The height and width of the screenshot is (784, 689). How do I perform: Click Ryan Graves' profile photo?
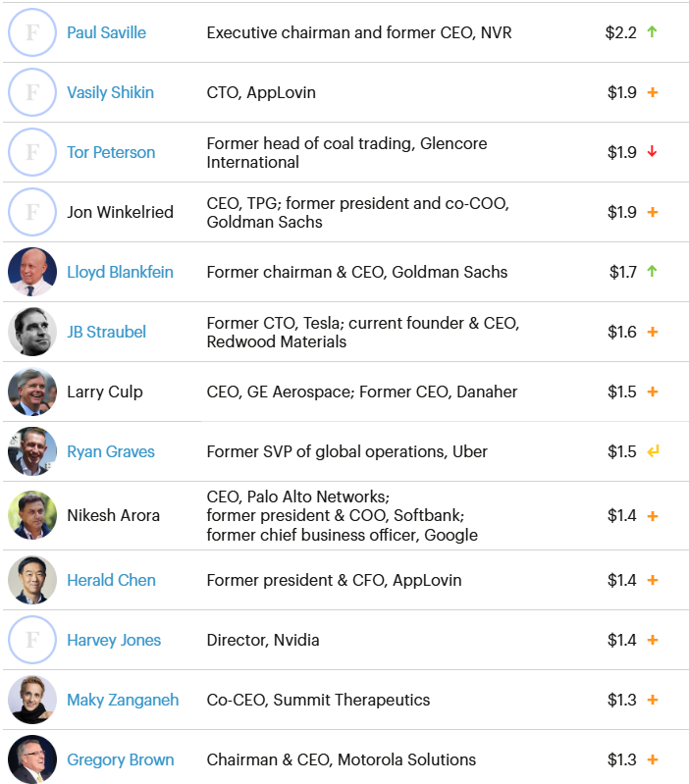(32, 451)
